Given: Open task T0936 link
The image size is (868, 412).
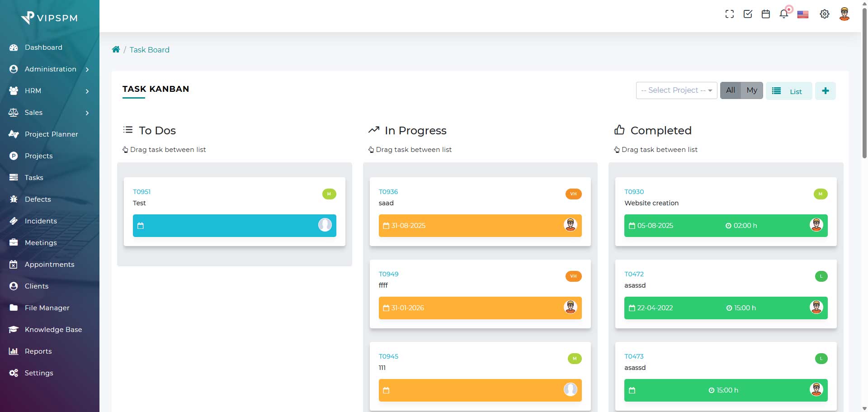Looking at the screenshot, I should coord(388,192).
